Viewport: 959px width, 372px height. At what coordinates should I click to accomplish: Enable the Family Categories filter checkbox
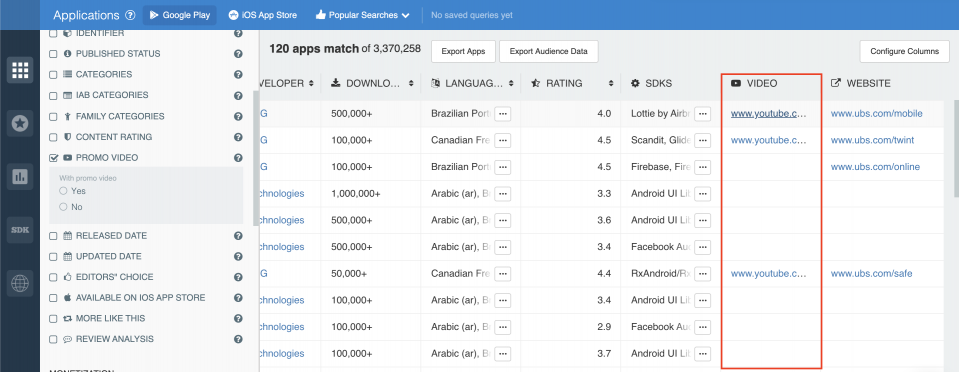53,116
